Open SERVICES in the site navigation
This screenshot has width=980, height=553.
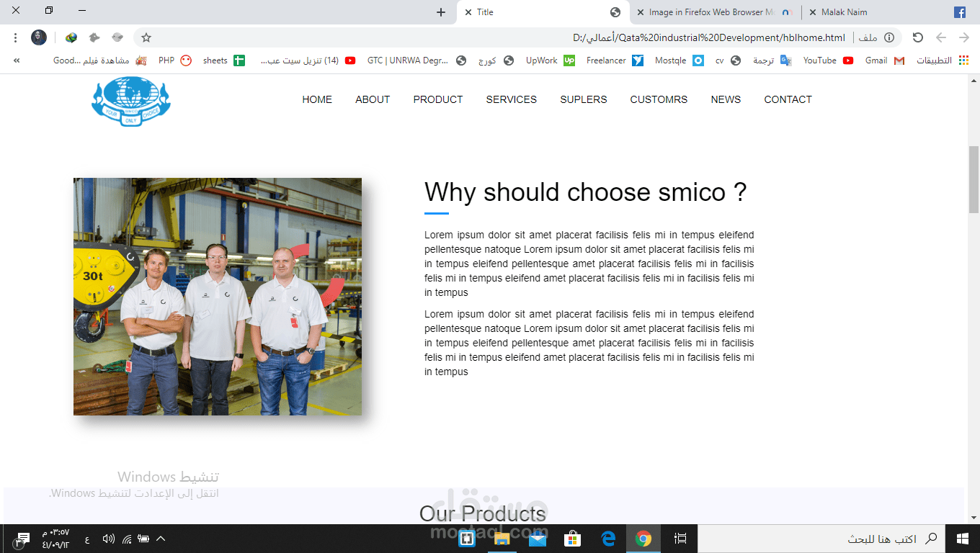[x=512, y=99]
